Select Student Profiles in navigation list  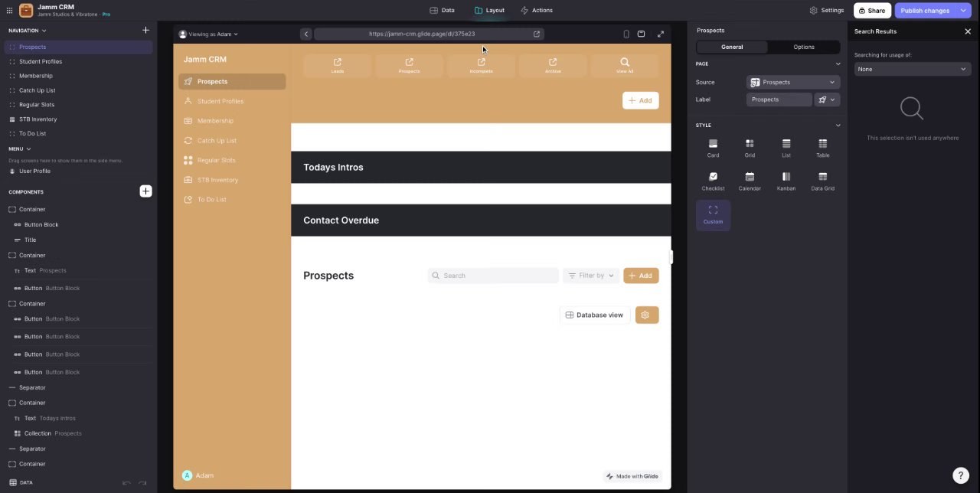tap(78, 61)
